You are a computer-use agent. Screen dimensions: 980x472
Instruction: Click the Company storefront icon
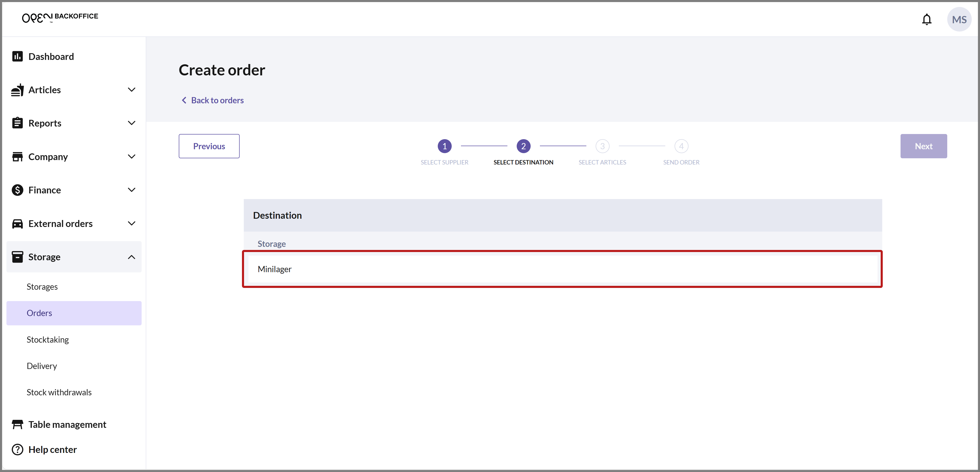coord(18,156)
